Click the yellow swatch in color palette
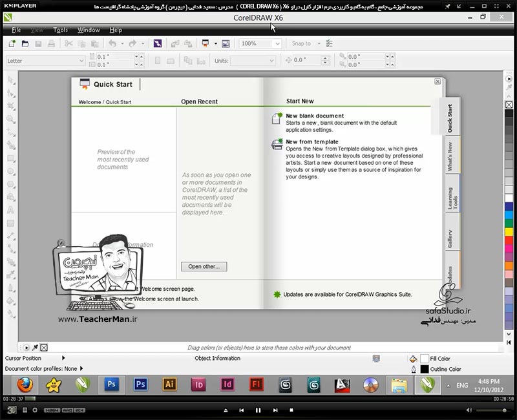The width and height of the screenshot is (517, 420). [509, 231]
